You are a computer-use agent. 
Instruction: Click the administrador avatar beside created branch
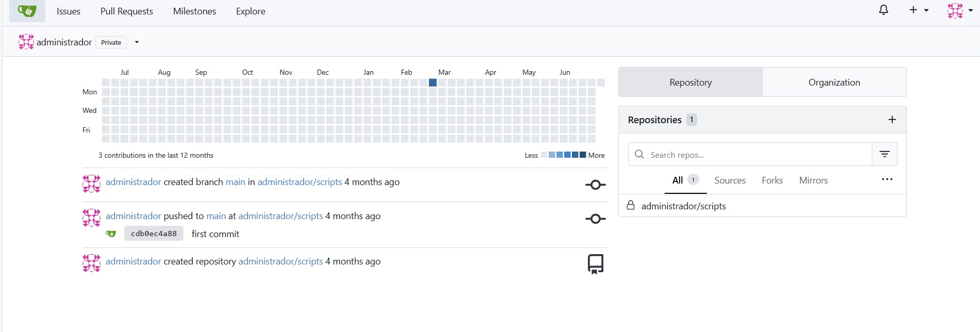click(x=92, y=184)
